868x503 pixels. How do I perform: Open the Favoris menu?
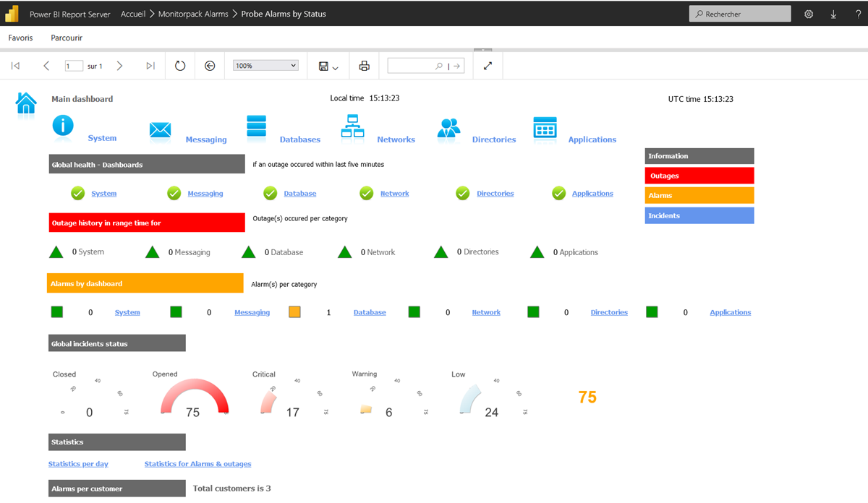coord(20,38)
